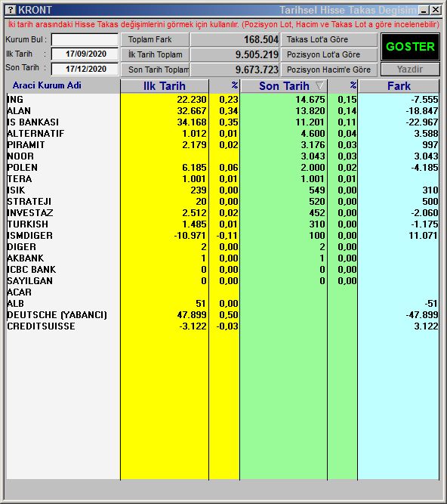
Task: Select the IS BANKASI row
Action: pos(223,122)
